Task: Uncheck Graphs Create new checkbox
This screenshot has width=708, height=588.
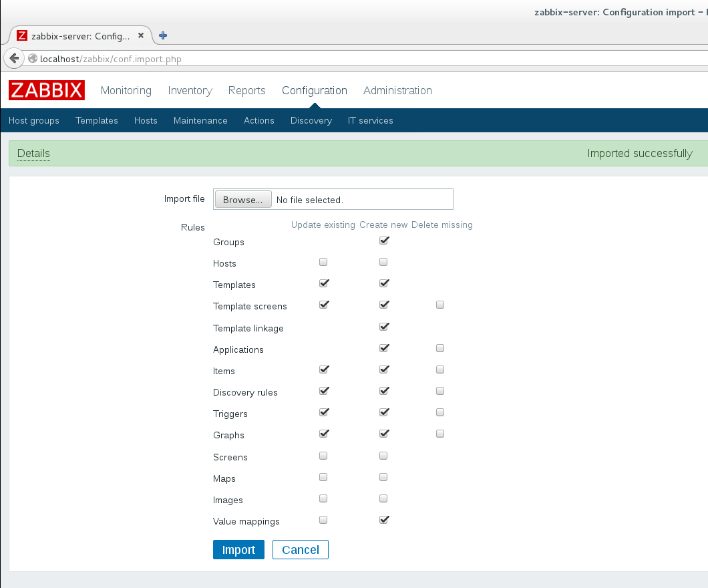Action: [x=384, y=434]
